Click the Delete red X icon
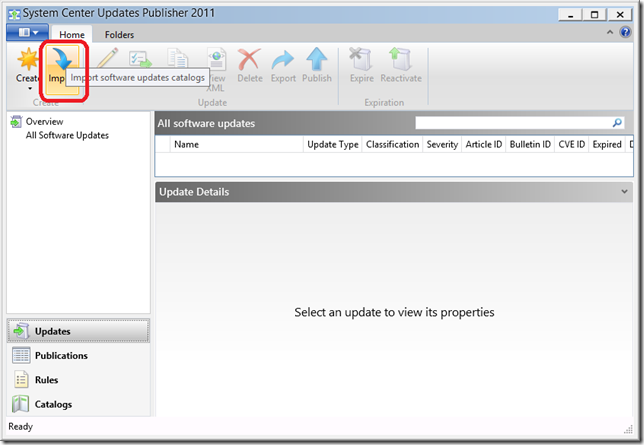The height and width of the screenshot is (445, 644). [249, 59]
